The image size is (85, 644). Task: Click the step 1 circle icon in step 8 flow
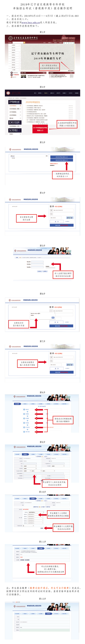[x=24, y=410]
